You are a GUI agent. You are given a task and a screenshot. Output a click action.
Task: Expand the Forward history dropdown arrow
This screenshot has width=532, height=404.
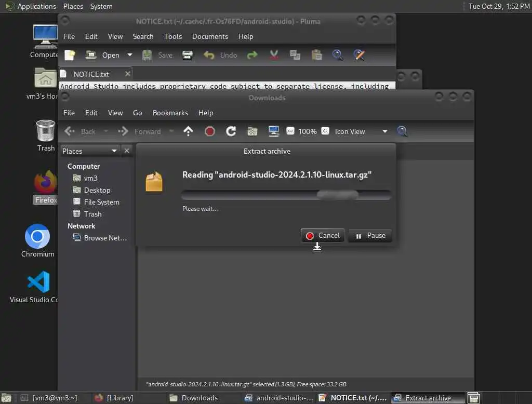171,131
